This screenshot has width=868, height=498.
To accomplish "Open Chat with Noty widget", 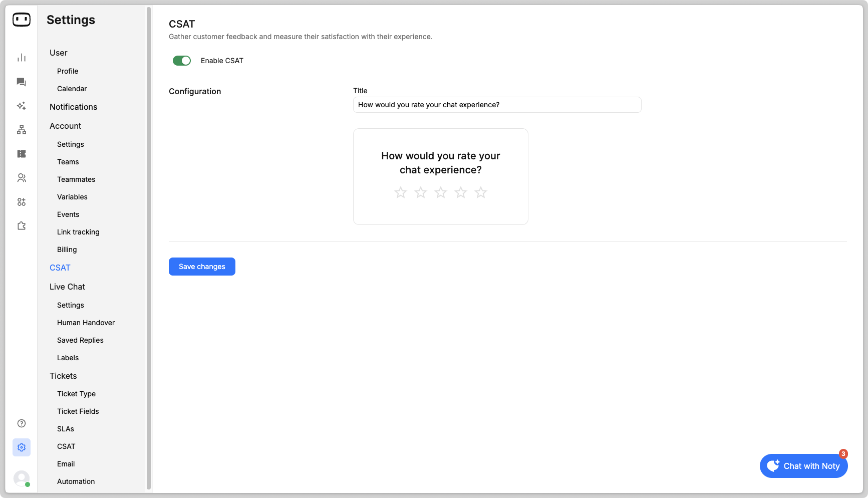I will tap(803, 466).
